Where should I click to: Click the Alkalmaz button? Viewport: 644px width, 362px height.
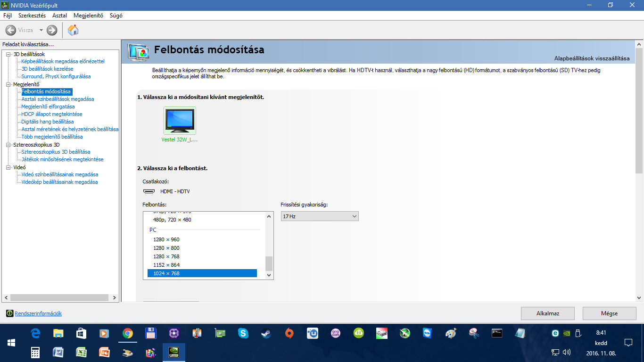pyautogui.click(x=548, y=313)
